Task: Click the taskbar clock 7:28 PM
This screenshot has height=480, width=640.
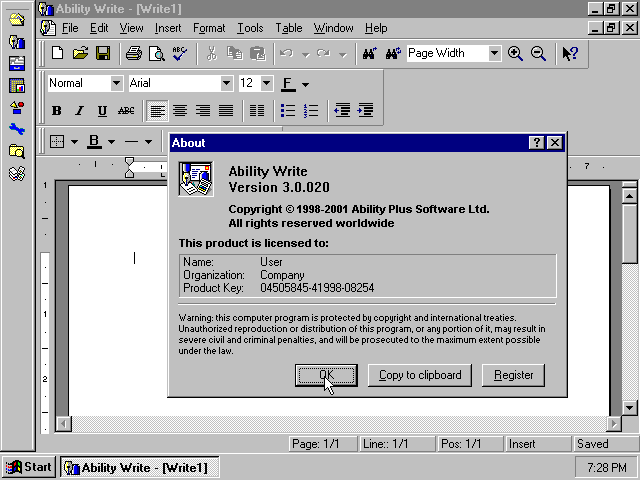Action: 607,467
